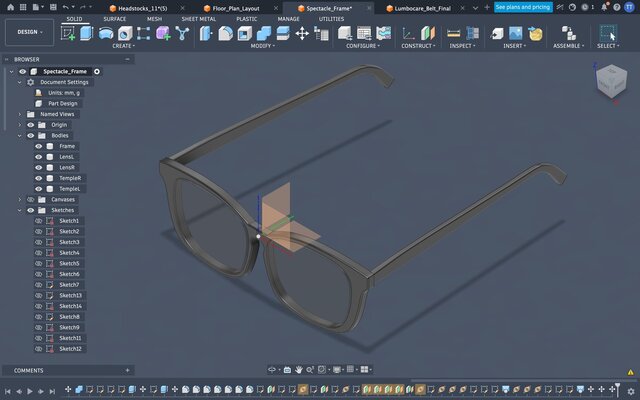Select the Create Form purple icon
640x400 pixels.
[163, 33]
